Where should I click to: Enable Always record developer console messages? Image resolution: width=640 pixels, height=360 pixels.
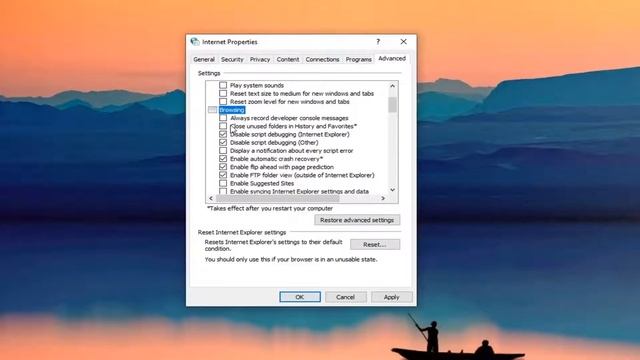[x=223, y=118]
